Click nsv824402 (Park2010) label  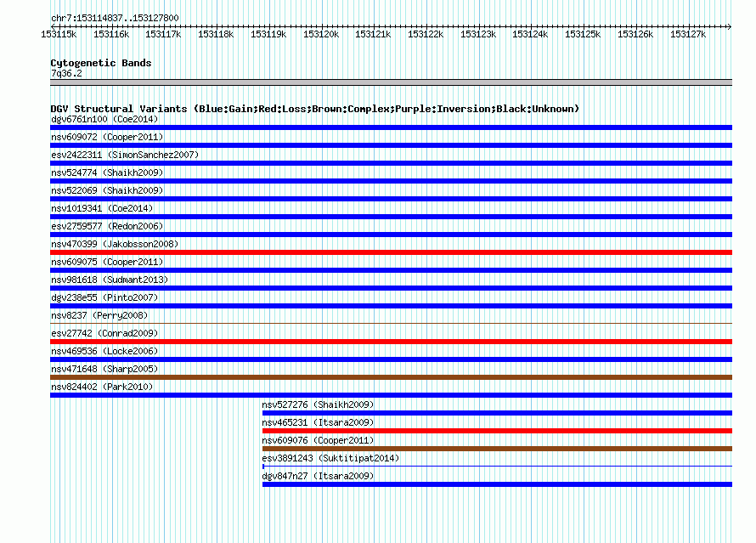(x=102, y=387)
